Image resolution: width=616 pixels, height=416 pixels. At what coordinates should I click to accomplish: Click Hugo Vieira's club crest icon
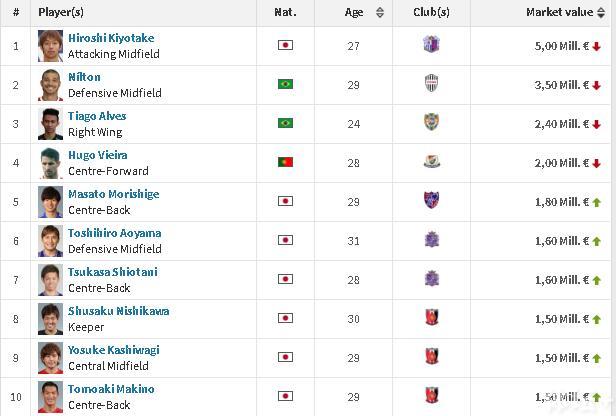[431, 161]
